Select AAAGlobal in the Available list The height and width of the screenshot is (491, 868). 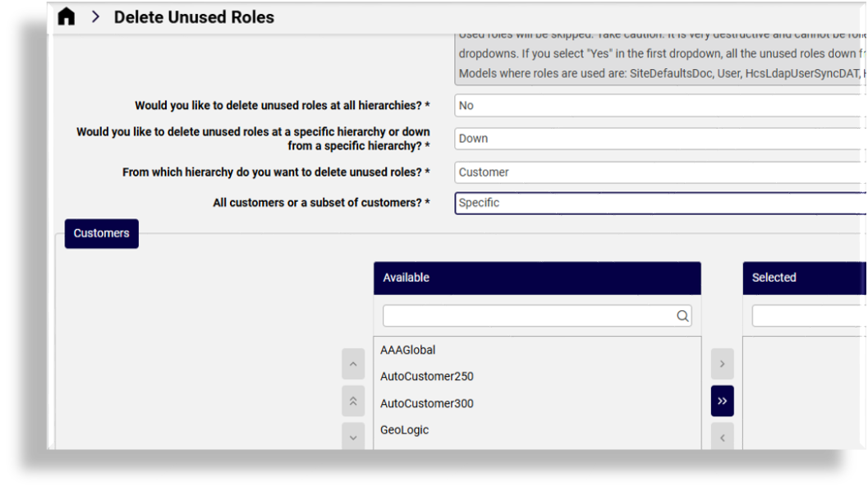(x=407, y=350)
